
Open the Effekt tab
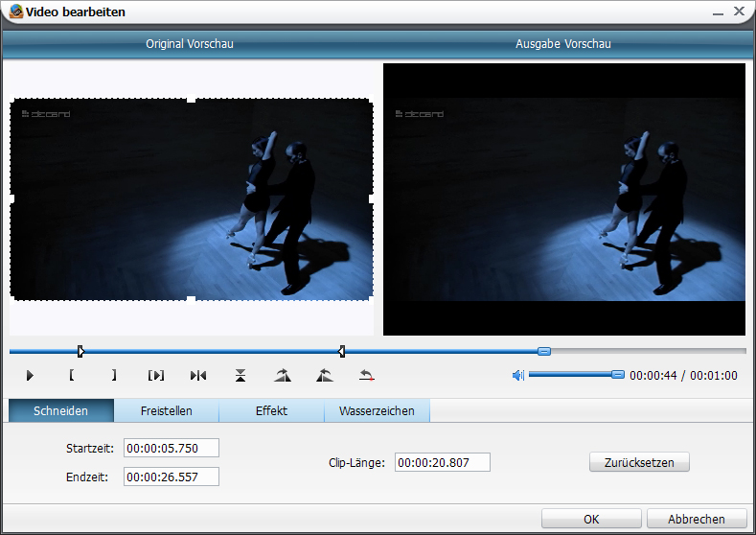click(x=271, y=411)
